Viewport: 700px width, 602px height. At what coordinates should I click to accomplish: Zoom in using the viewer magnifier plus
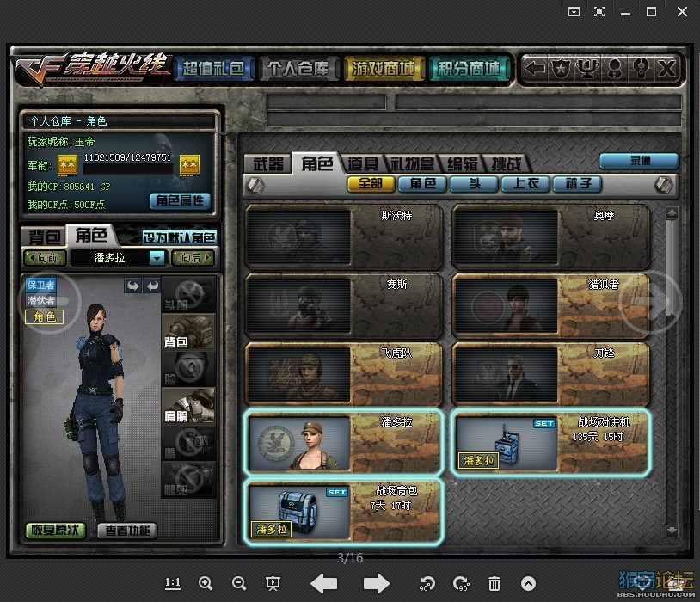[206, 583]
